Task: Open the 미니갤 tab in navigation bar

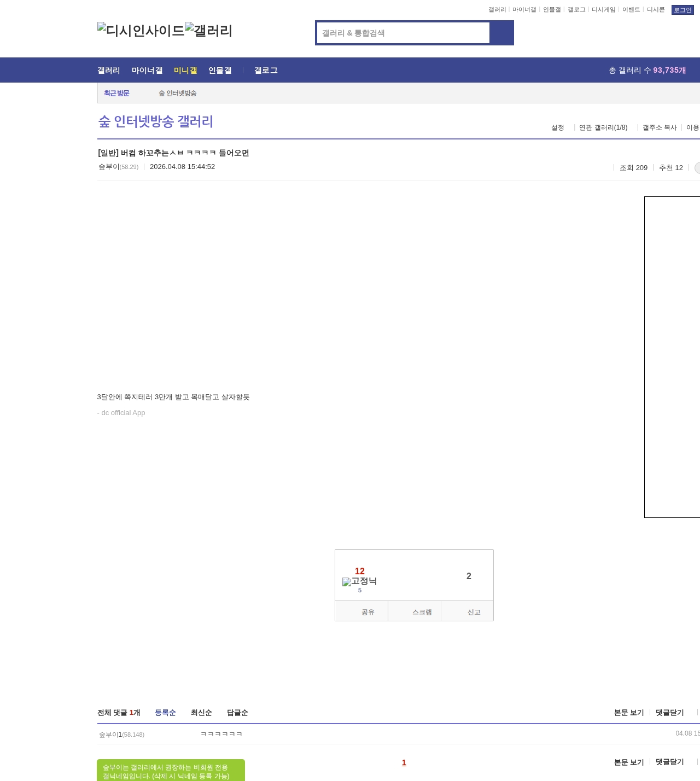Action: [x=185, y=71]
